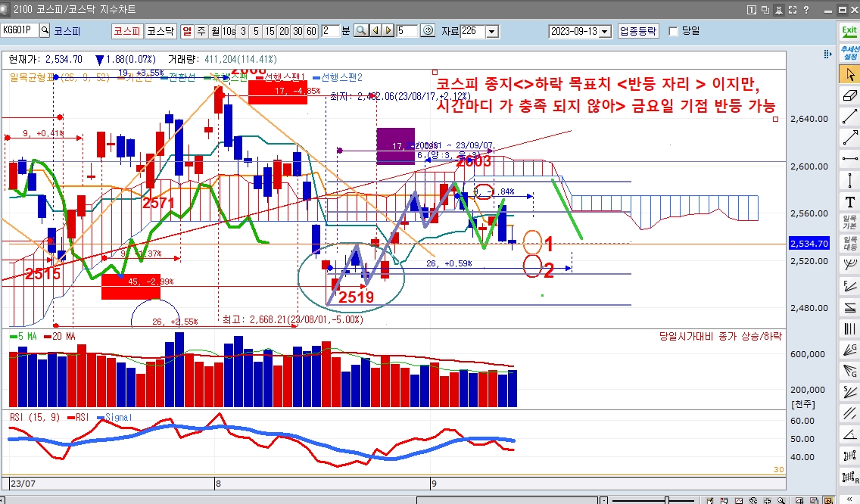This screenshot has height=504, width=860.
Task: Select the diagonal trendline tool
Action: (849, 117)
